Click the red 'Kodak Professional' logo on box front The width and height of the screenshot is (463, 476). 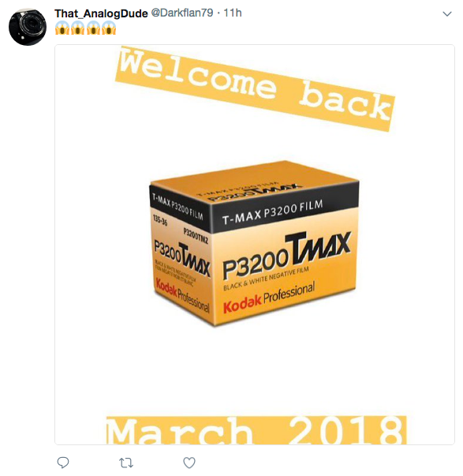[x=269, y=298]
